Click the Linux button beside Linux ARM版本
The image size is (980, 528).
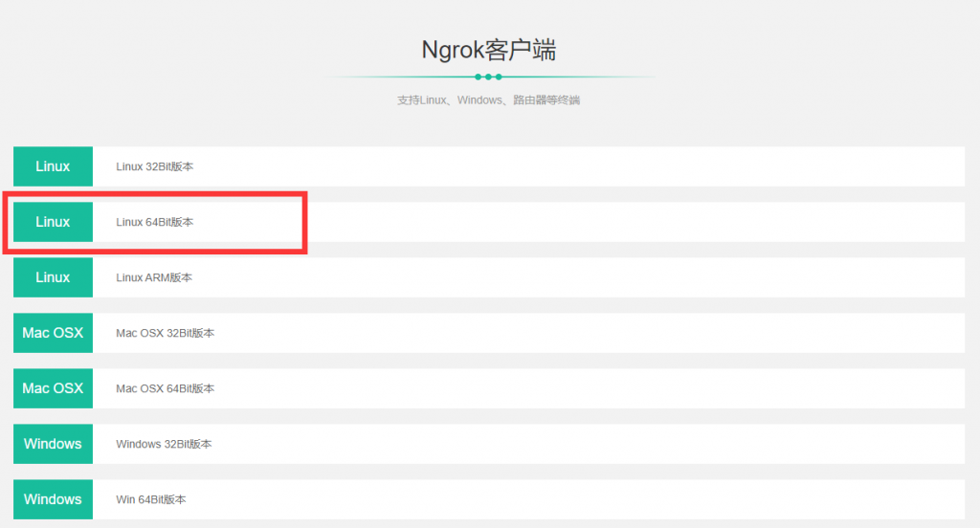point(54,277)
